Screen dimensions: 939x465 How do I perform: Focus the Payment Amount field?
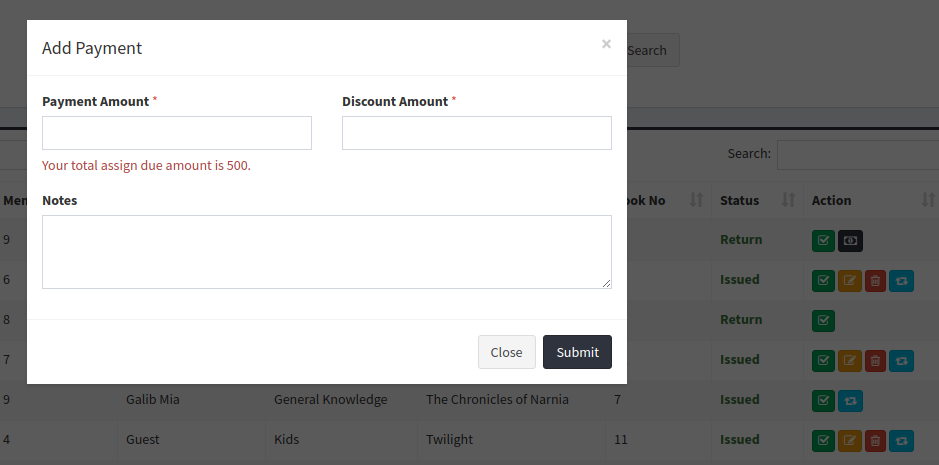177,133
